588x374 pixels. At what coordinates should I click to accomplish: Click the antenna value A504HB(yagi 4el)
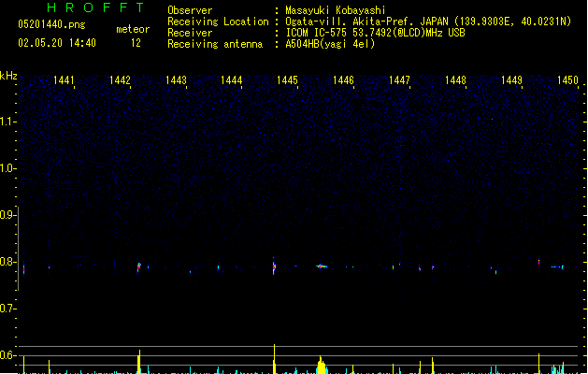click(330, 44)
